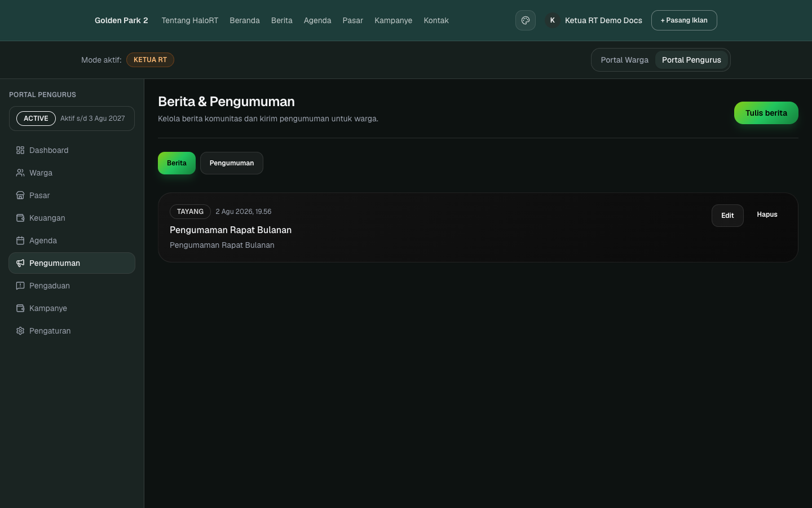Click the Warga people icon
This screenshot has width=812, height=508.
[x=20, y=173]
